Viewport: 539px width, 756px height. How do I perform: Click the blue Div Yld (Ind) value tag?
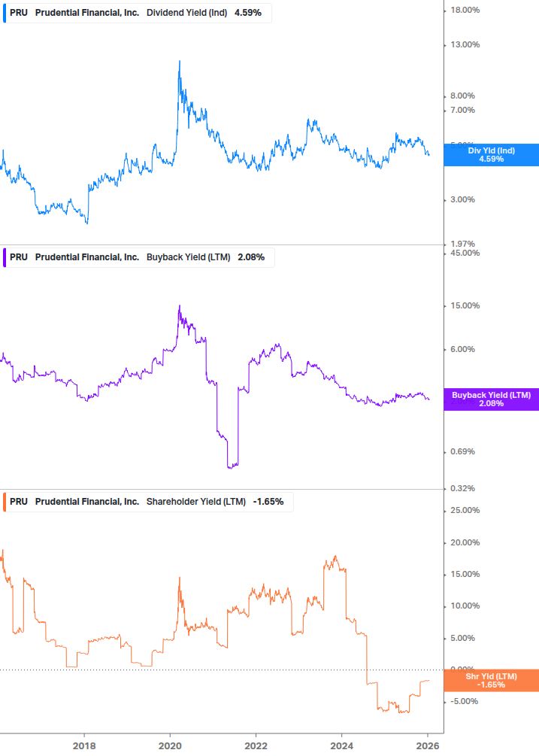[491, 155]
